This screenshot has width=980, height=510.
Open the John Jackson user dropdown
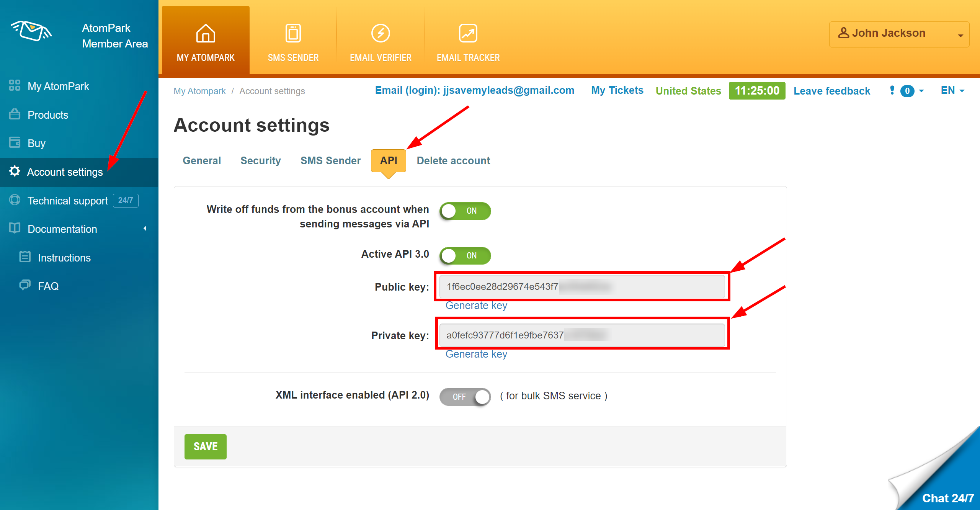coord(899,34)
